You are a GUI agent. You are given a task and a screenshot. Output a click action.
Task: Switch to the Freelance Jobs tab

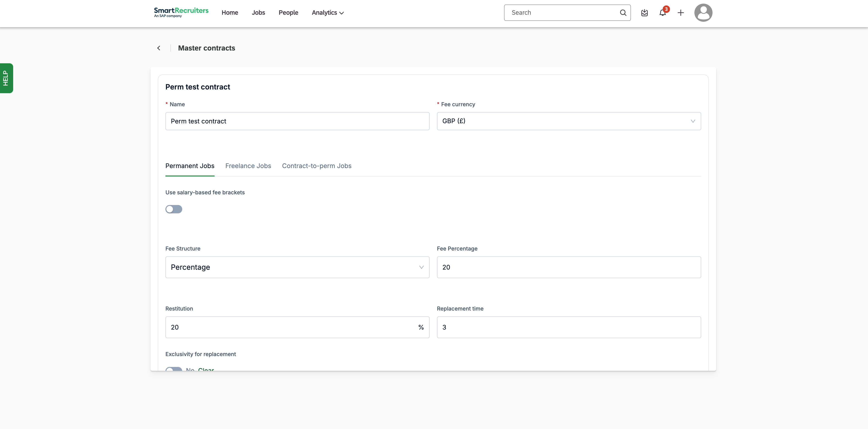(248, 166)
